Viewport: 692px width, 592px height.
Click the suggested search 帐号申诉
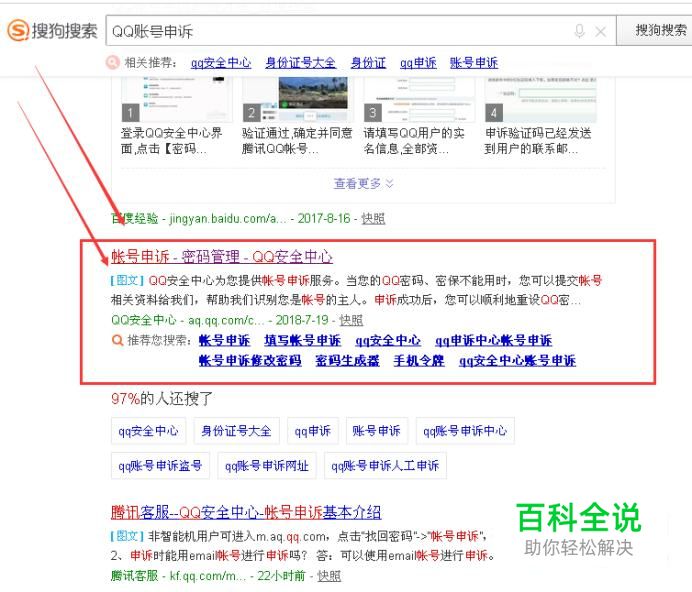tap(224, 340)
